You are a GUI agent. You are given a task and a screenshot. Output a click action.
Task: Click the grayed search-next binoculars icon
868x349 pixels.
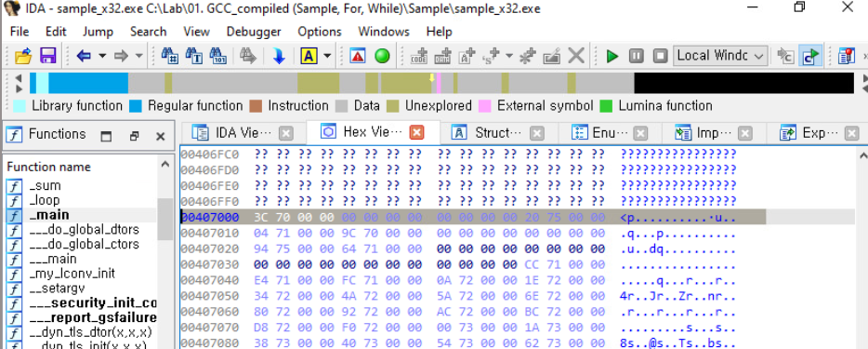[x=248, y=56]
